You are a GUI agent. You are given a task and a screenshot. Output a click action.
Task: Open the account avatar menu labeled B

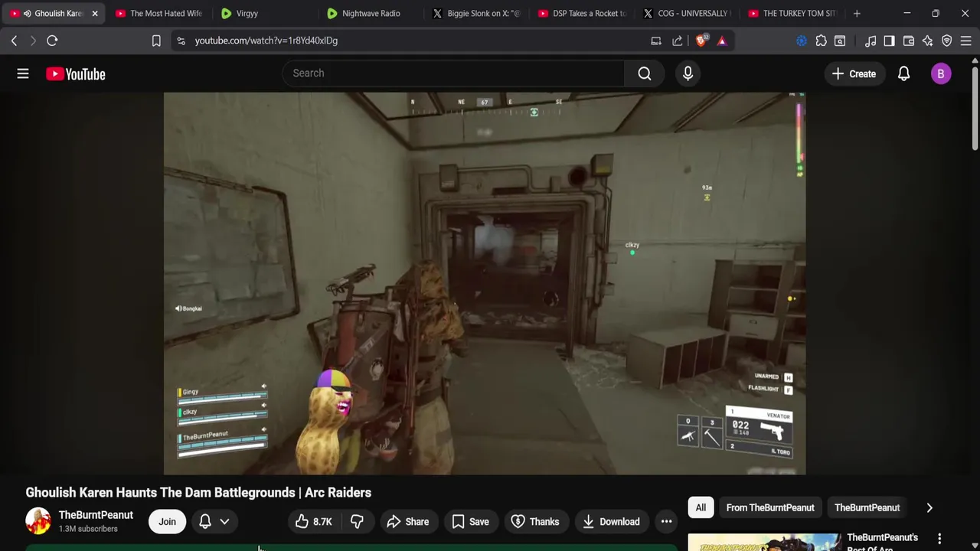click(941, 73)
